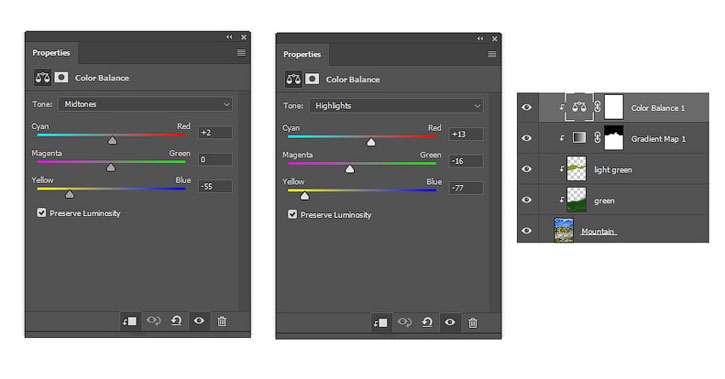725x379 pixels.
Task: Click Magenta-Green value field showing -16
Action: (x=467, y=161)
